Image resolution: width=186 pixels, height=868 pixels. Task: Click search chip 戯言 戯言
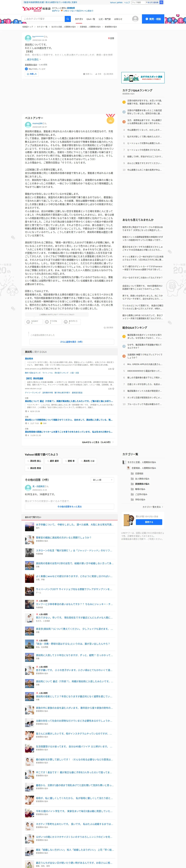click(x=53, y=461)
